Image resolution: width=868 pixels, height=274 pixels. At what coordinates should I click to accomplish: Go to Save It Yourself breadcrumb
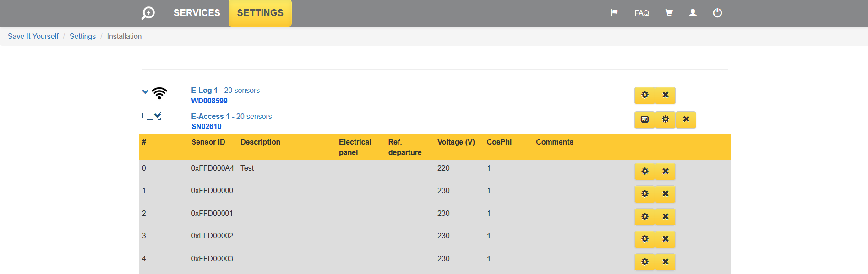point(33,36)
